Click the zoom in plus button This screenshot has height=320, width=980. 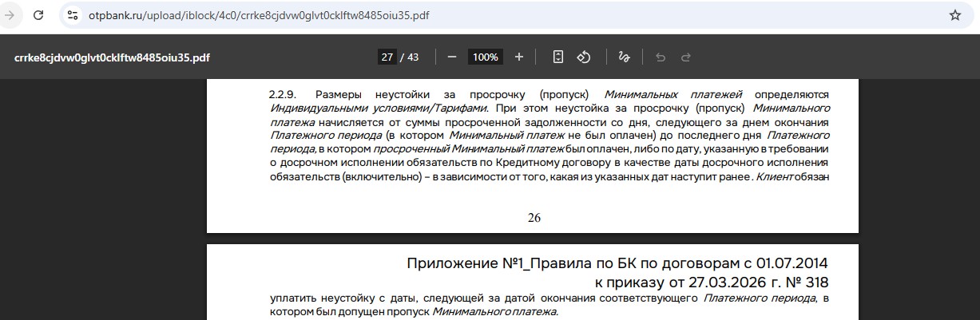[x=519, y=57]
